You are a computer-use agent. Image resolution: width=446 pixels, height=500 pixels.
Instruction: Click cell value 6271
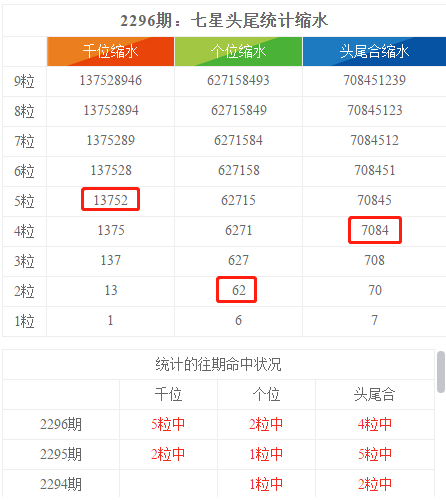[x=239, y=230]
